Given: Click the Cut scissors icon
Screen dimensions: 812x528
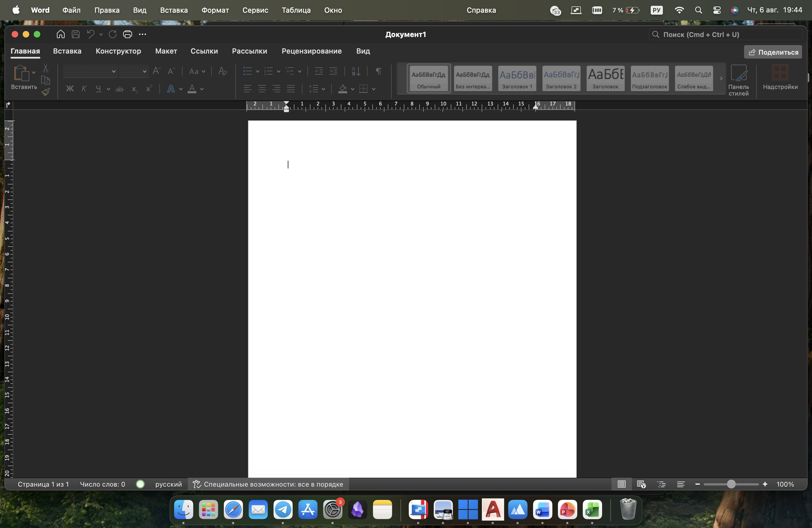Looking at the screenshot, I should pyautogui.click(x=45, y=68).
